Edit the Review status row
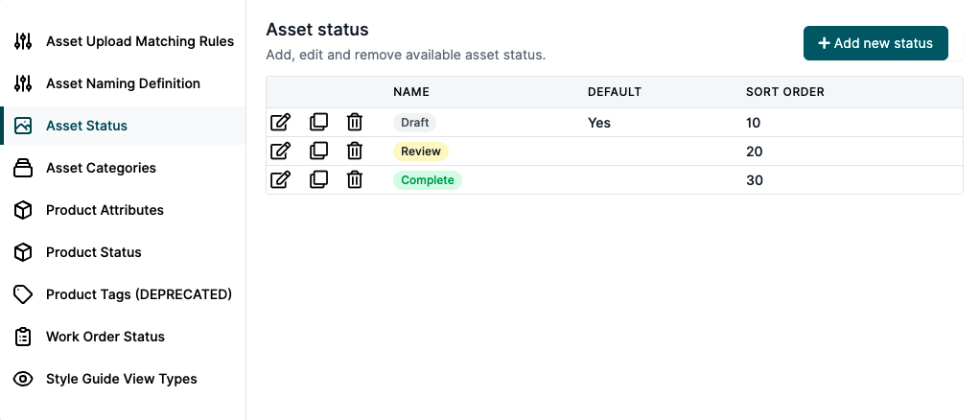This screenshot has width=980, height=420. click(x=281, y=151)
